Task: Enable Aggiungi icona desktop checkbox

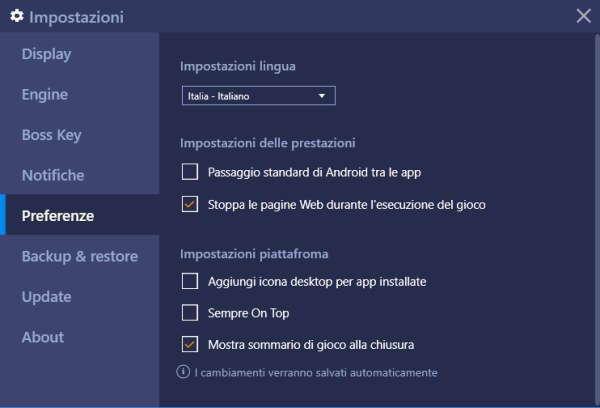Action: pyautogui.click(x=190, y=281)
